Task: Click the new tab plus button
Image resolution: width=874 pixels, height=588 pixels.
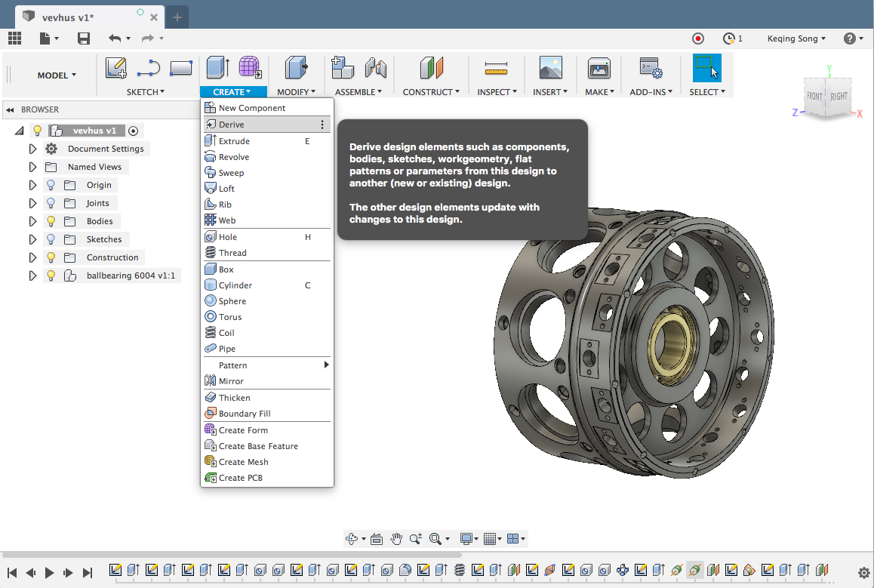Action: [177, 17]
